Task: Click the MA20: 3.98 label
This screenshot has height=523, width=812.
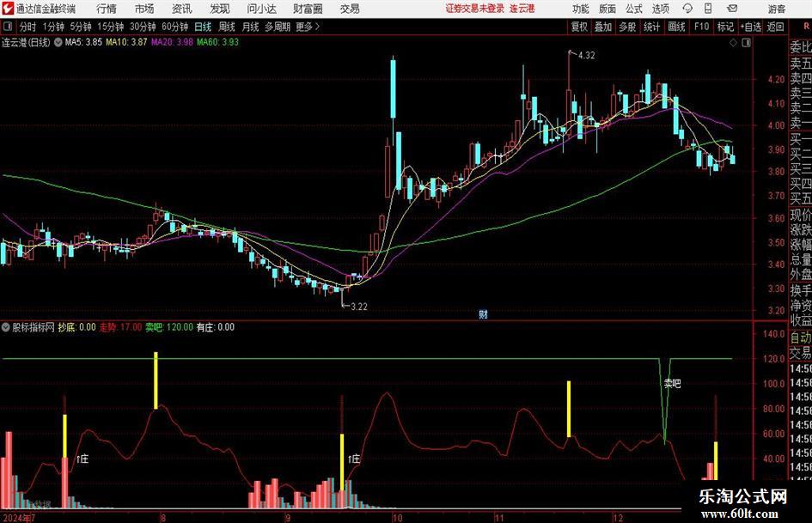Action: pos(172,42)
